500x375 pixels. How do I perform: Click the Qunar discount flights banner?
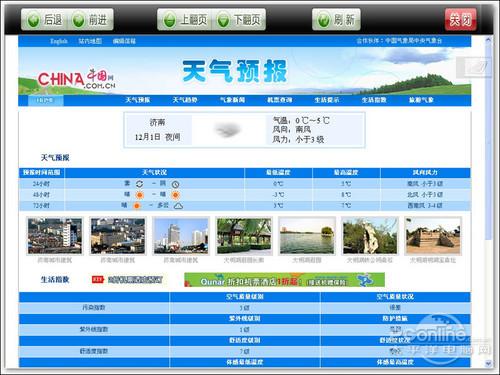[284, 280]
